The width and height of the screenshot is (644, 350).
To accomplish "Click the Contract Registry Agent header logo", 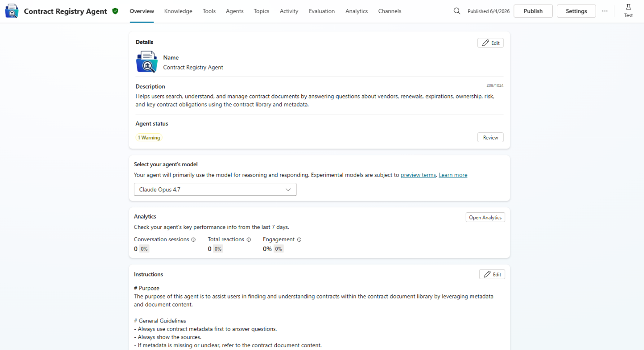I will pos(12,11).
